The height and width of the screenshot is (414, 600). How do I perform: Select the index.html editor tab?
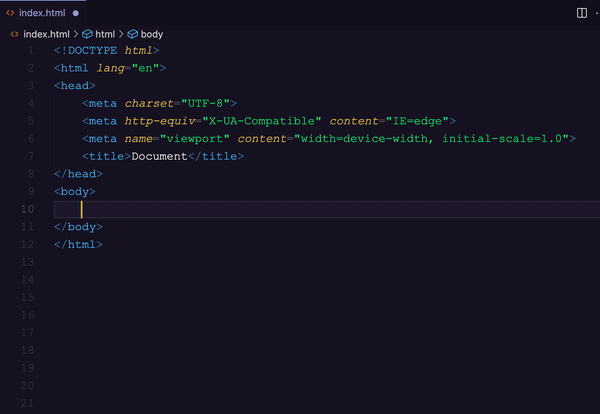tap(42, 13)
